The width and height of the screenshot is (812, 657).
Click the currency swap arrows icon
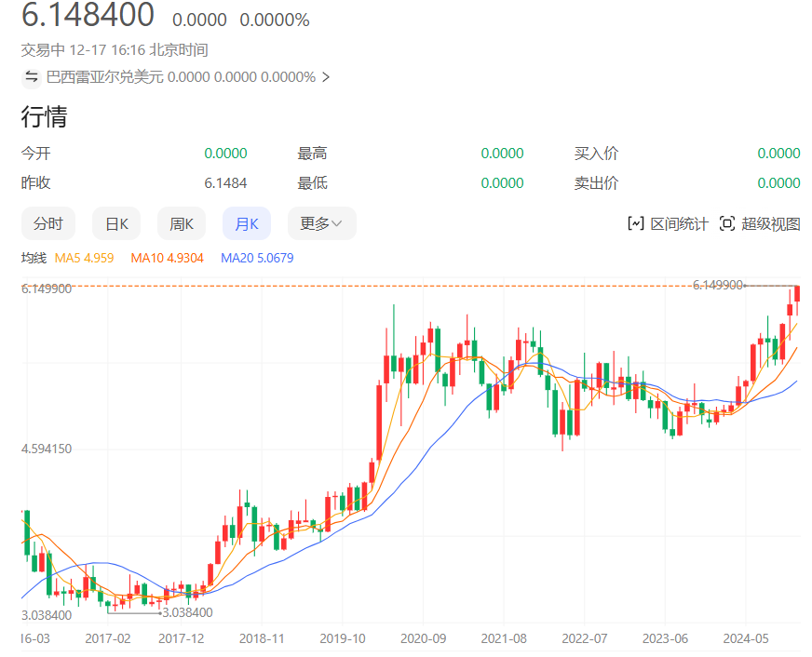click(x=32, y=77)
